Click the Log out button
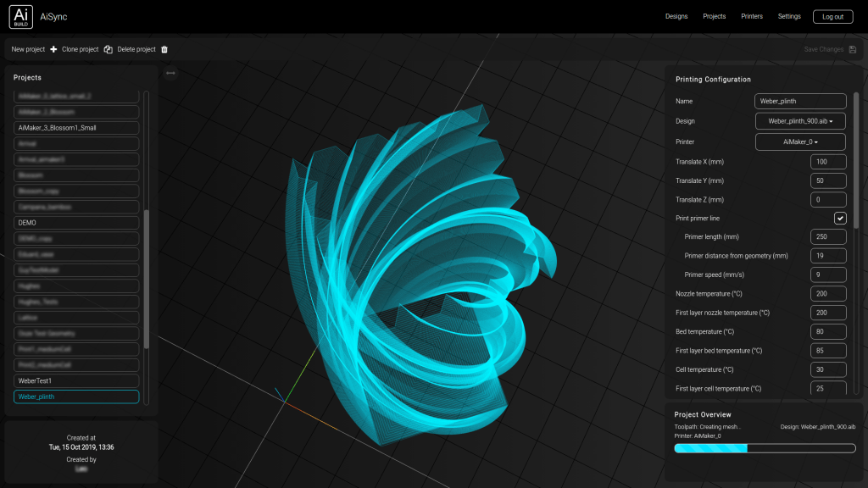This screenshot has height=488, width=868. (x=832, y=17)
